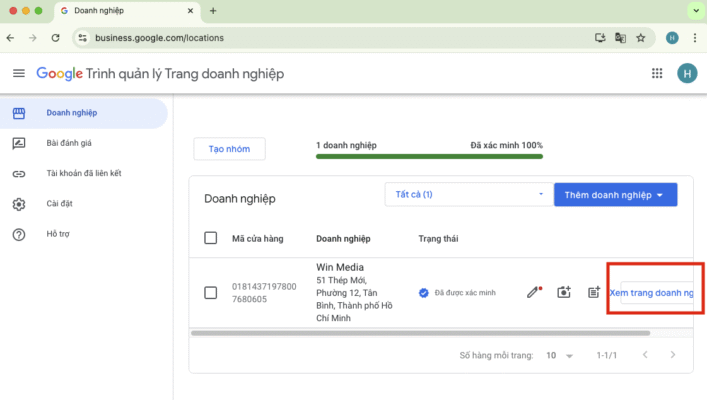Image resolution: width=707 pixels, height=400 pixels.
Task: Tick the Win Media row checkbox
Action: (211, 293)
